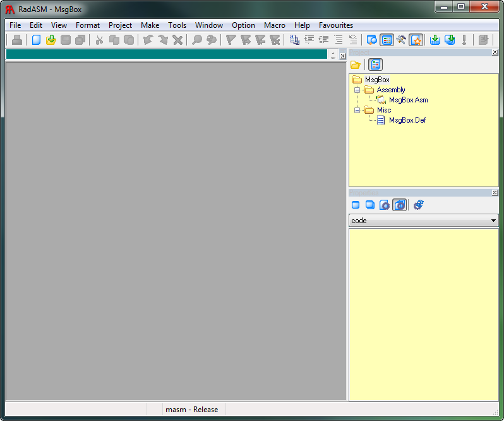Click the greyed Save All toolbar icon

(x=80, y=40)
